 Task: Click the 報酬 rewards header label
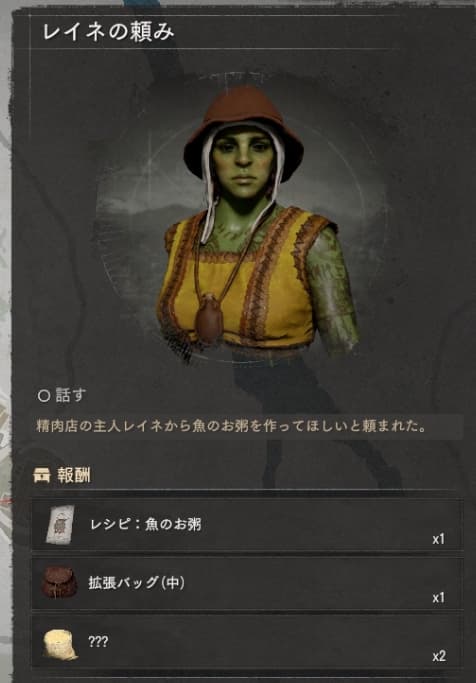74,475
